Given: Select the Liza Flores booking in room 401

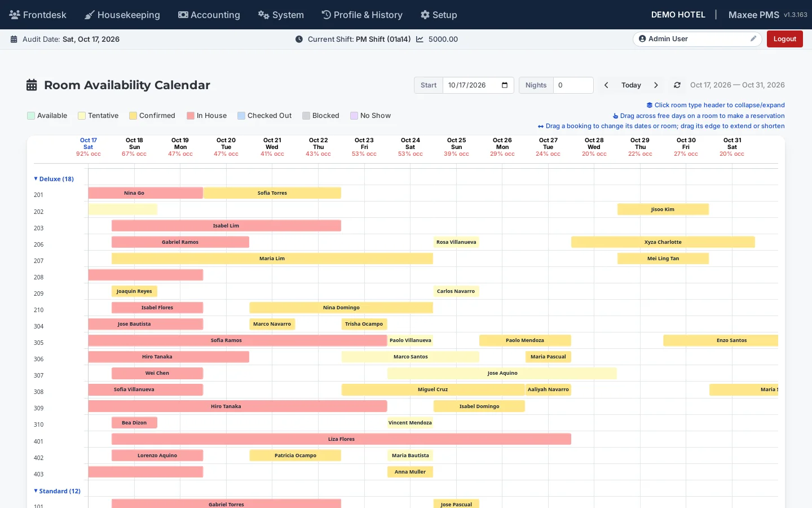Looking at the screenshot, I should click(x=342, y=439).
